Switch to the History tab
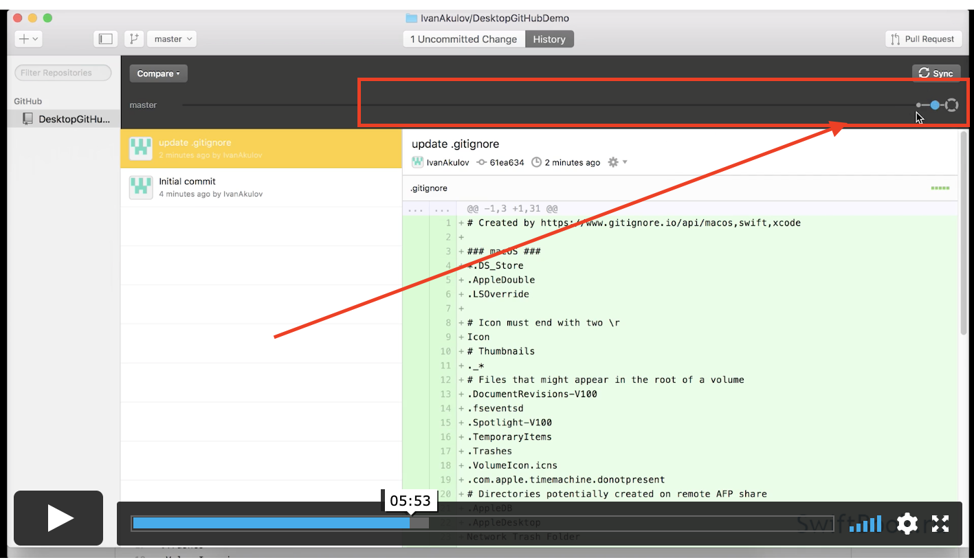 point(549,39)
